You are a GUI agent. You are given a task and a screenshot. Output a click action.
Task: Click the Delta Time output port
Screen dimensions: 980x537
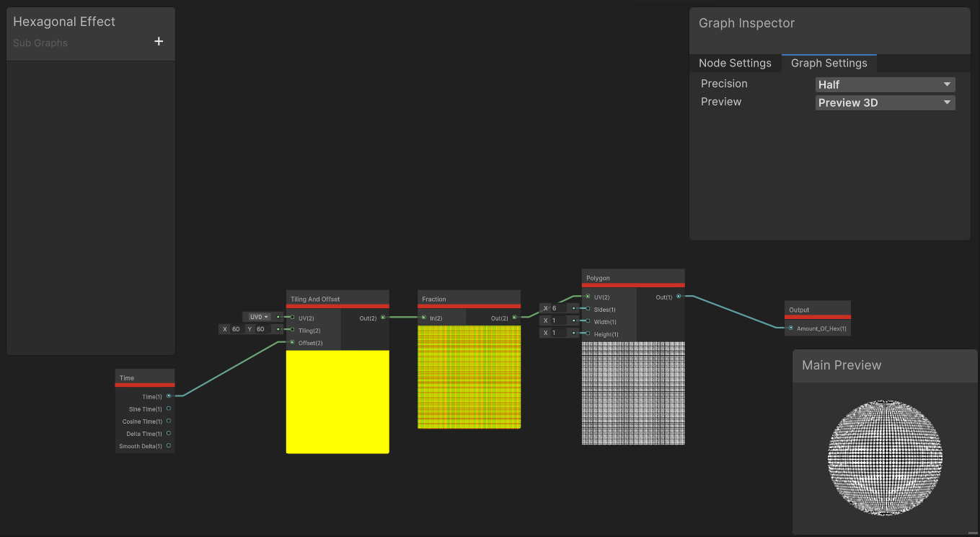168,433
